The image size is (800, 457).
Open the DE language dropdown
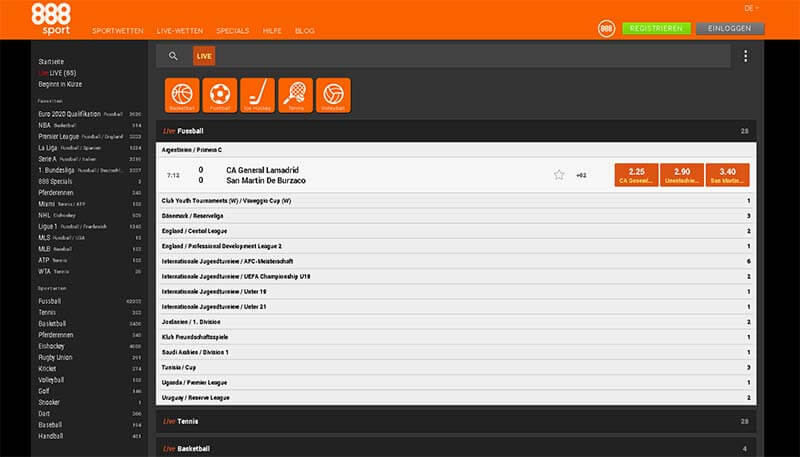coord(751,8)
